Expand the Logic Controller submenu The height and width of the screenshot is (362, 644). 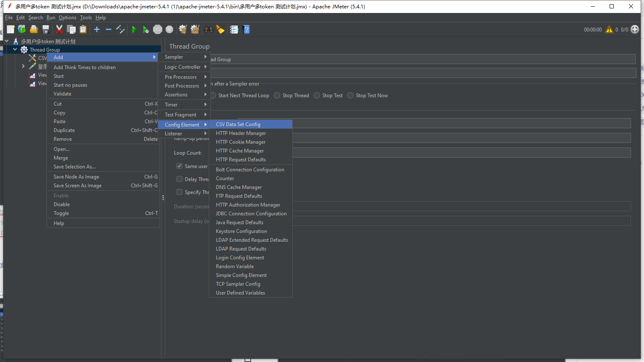tap(184, 67)
